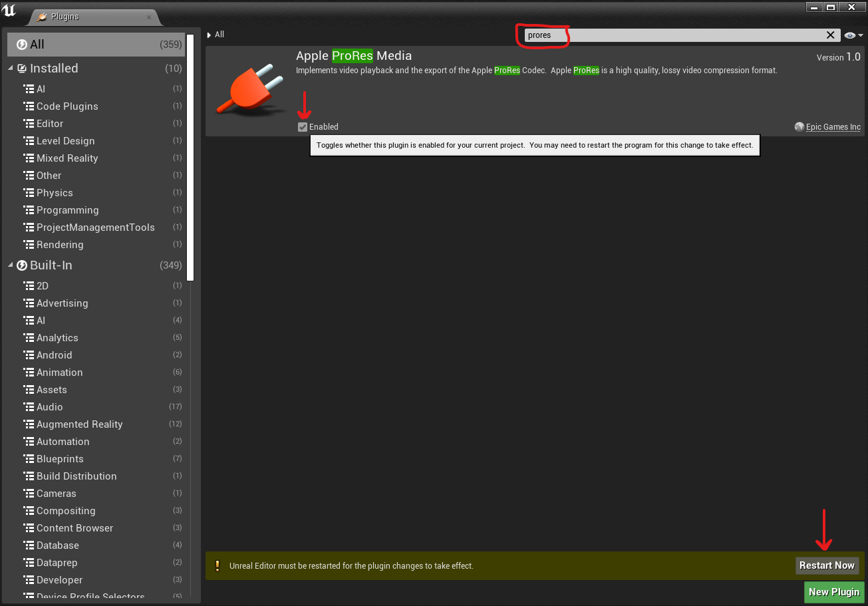The height and width of the screenshot is (606, 868).
Task: Click the Epic Games Inc globe icon
Action: pyautogui.click(x=799, y=127)
